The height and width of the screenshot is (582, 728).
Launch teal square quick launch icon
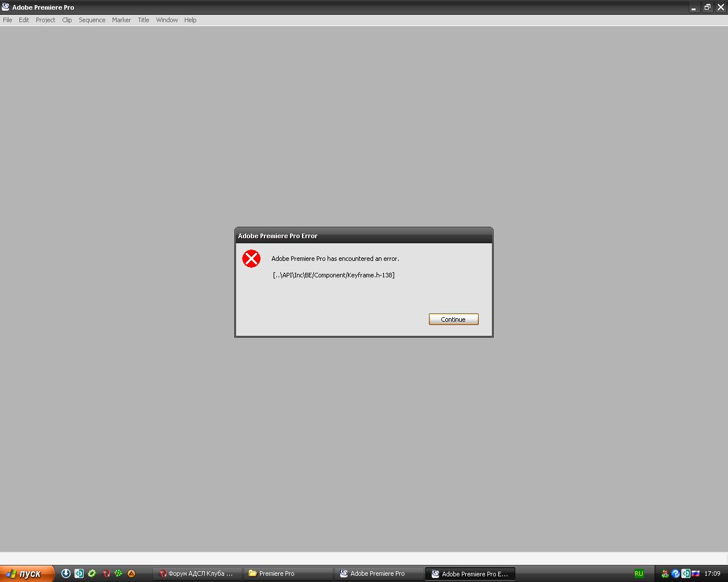[79, 573]
